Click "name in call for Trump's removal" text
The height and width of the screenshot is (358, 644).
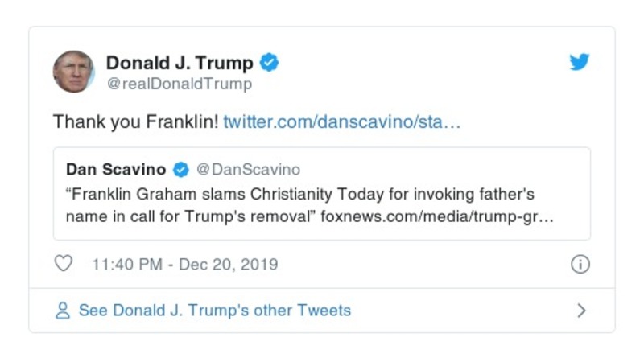[x=188, y=216]
